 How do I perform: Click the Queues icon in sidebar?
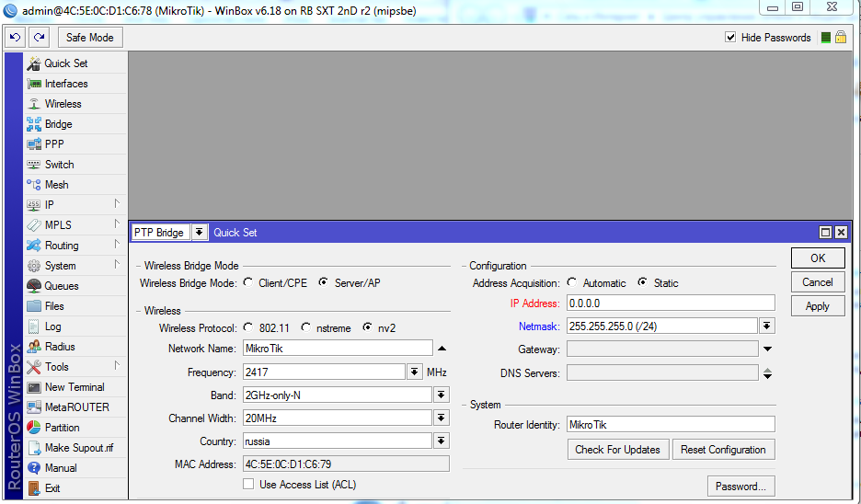(x=34, y=286)
